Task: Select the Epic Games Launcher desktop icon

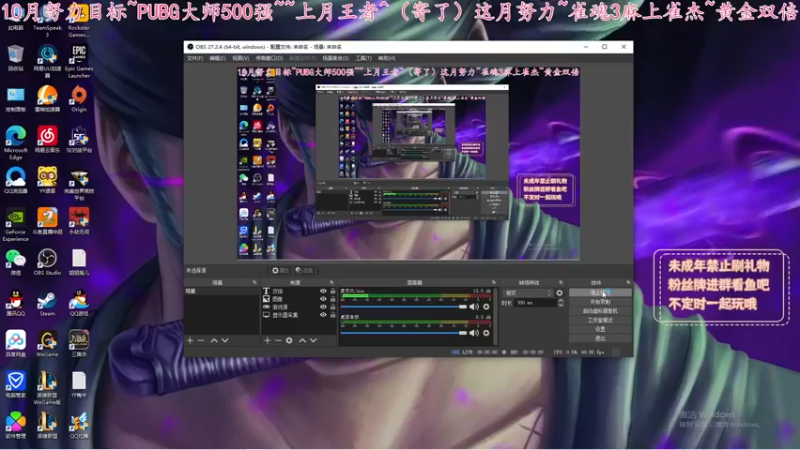Action: click(79, 61)
